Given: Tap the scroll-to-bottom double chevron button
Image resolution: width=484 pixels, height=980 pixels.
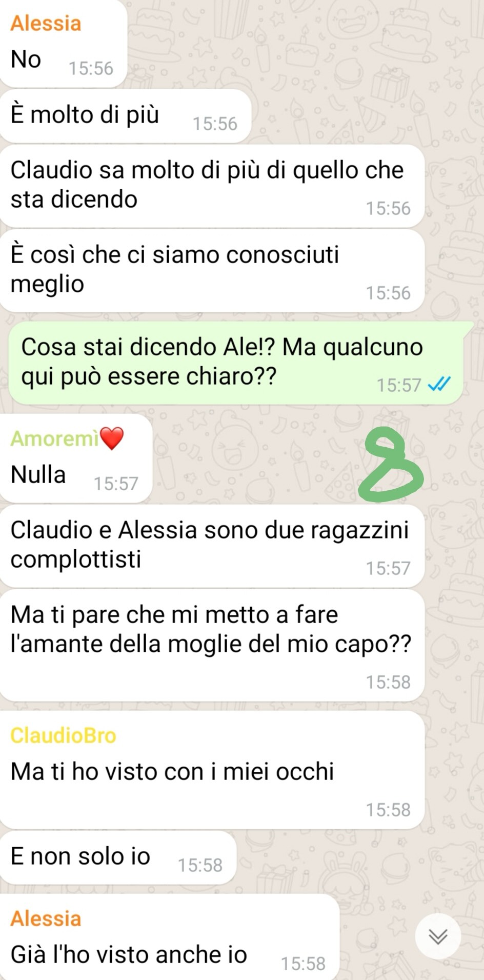Looking at the screenshot, I should click(x=437, y=936).
